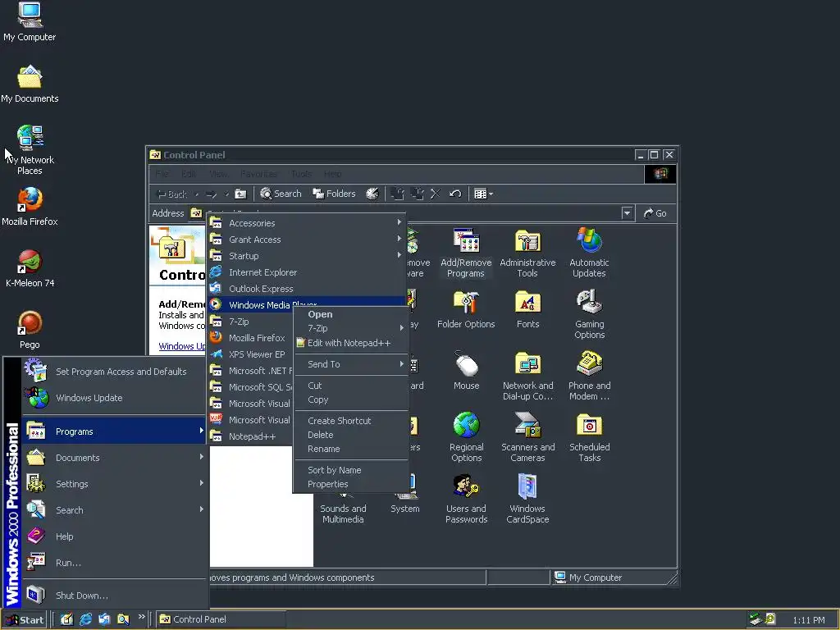The image size is (840, 630).
Task: Open Users and Passwords icon
Action: [466, 499]
